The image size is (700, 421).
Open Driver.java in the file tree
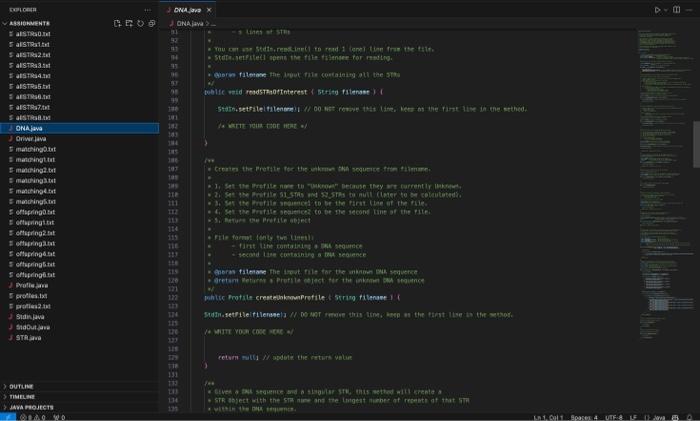tap(31, 138)
